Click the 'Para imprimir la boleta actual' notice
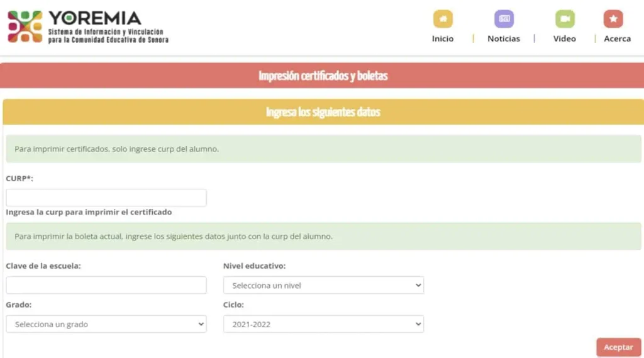Image resolution: width=644 pixels, height=358 pixels. (174, 237)
